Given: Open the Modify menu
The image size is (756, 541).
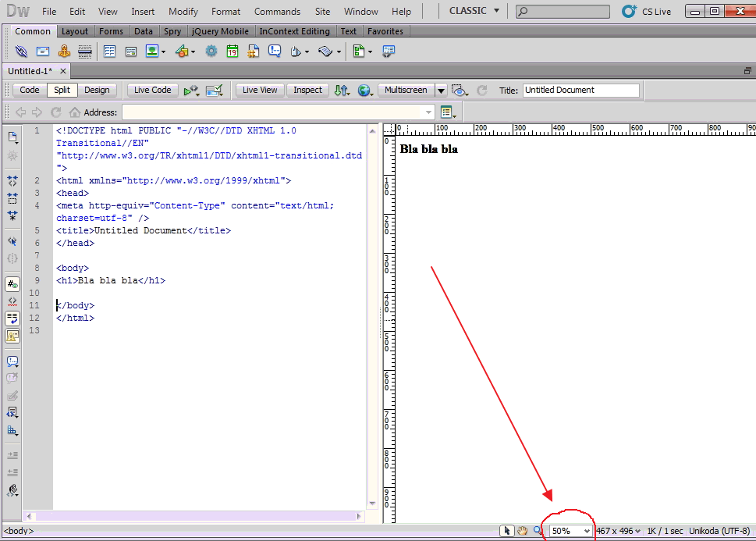Looking at the screenshot, I should [183, 11].
